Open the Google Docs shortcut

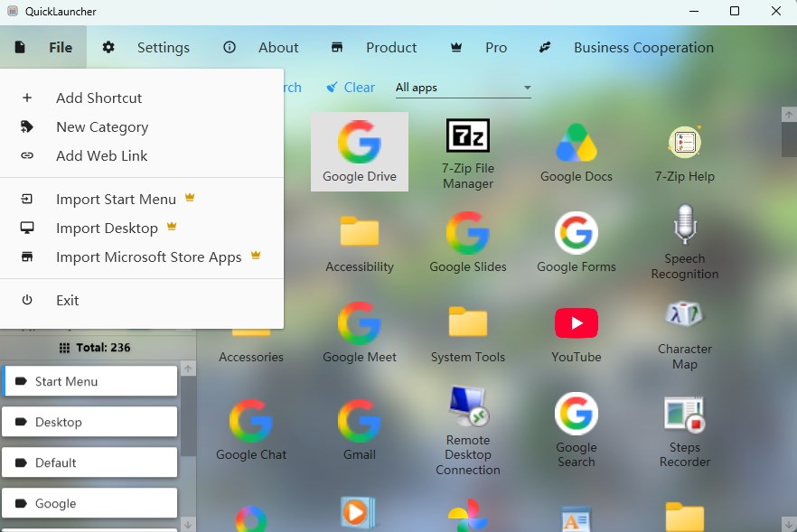point(576,152)
